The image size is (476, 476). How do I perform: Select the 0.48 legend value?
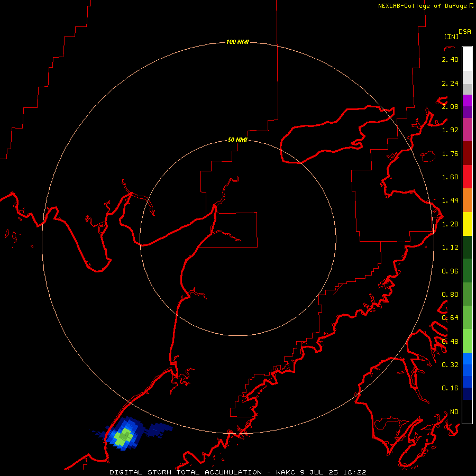click(450, 342)
